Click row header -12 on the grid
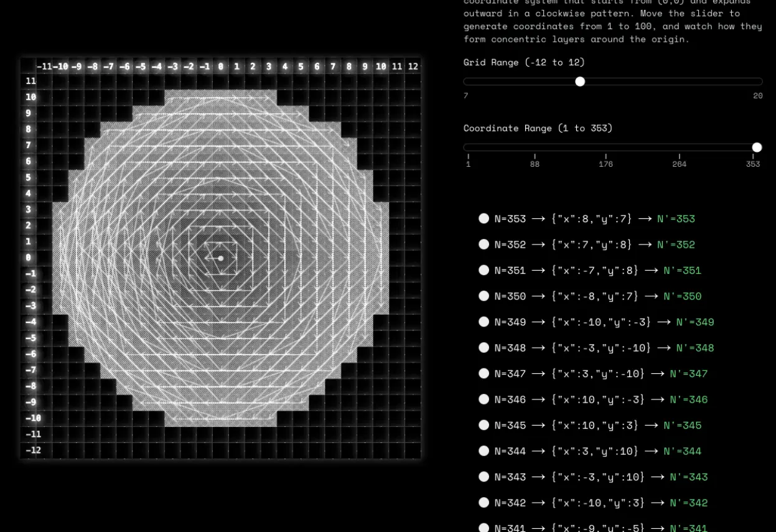 (33, 450)
